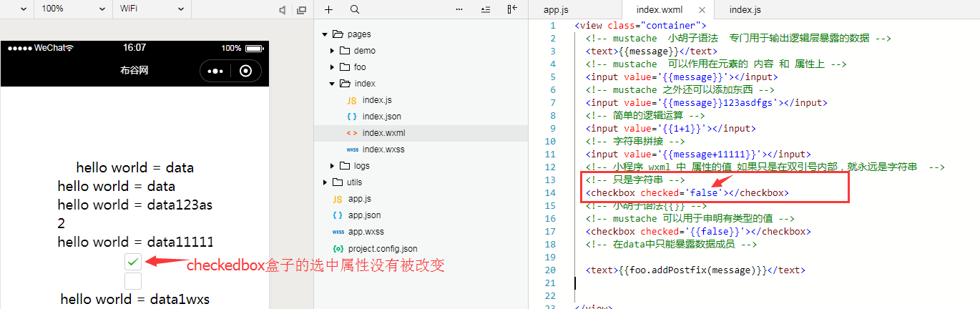Check the empty checkbox in simulator
The width and height of the screenshot is (980, 309).
point(133,281)
